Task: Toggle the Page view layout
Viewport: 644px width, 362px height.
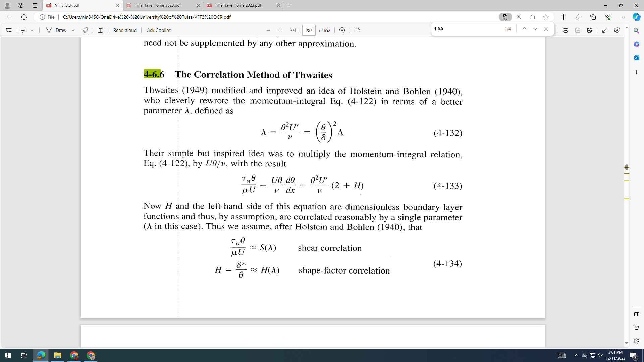Action: pyautogui.click(x=357, y=30)
